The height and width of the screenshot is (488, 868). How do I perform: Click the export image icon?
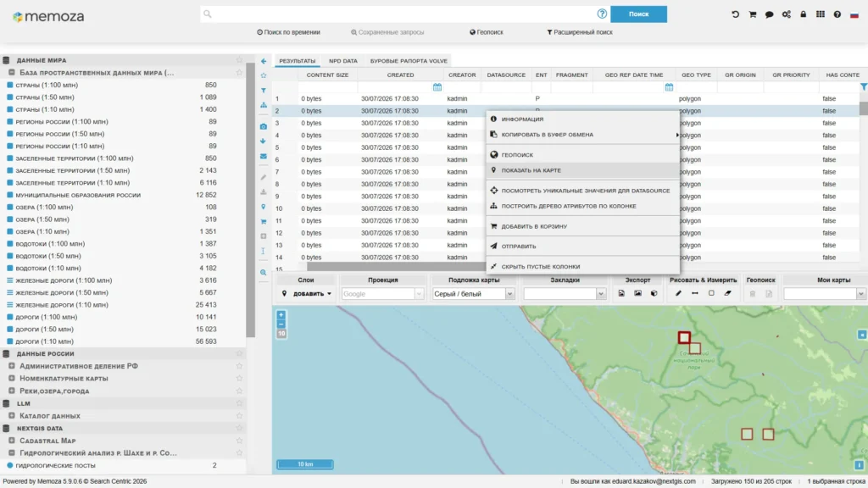[637, 293]
